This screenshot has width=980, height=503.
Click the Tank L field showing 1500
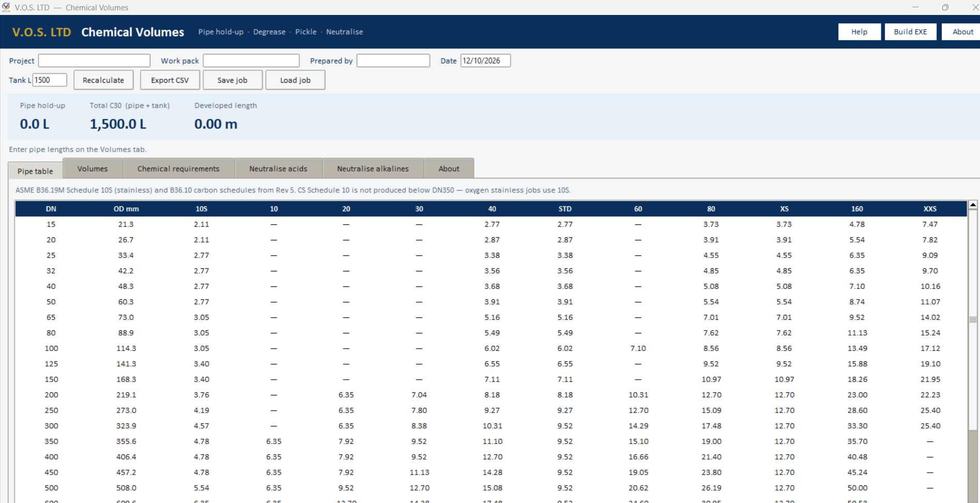tap(50, 80)
